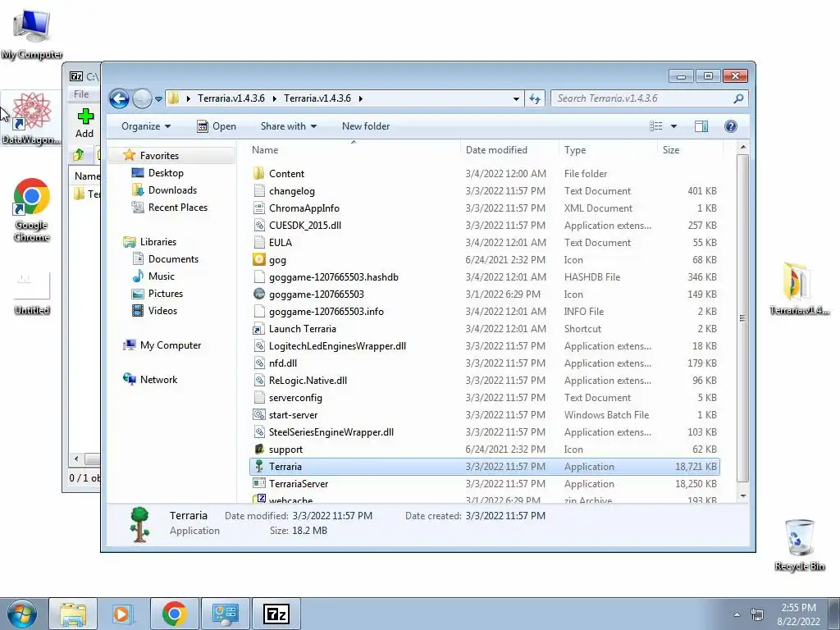Screen dimensions: 840x630
Task: Open the File Explorer taskbar button
Action: 73,614
